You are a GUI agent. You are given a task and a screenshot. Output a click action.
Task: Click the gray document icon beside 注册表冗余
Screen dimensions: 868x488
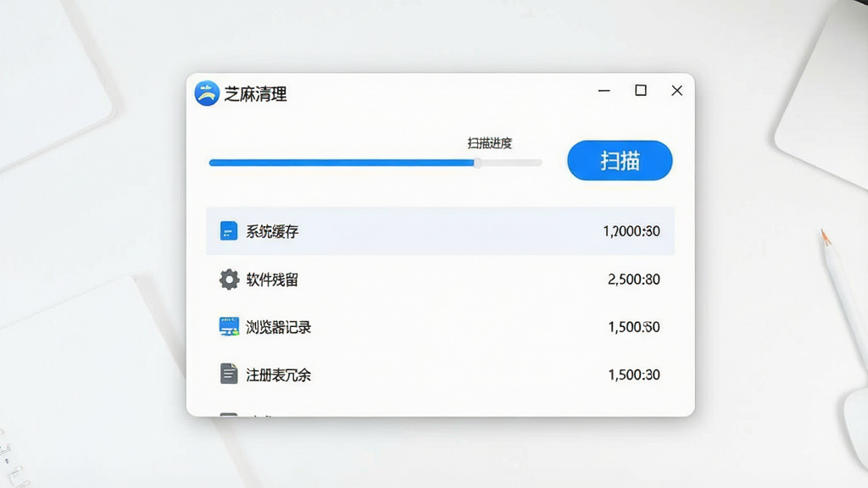[229, 374]
